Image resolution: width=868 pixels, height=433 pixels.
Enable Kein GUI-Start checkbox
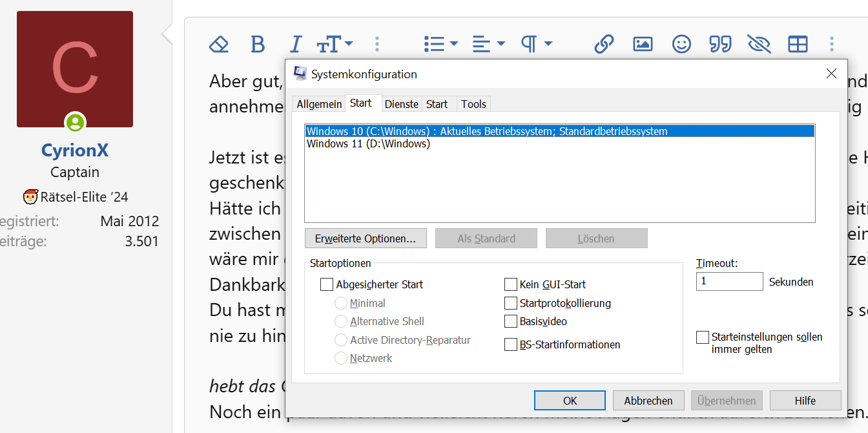point(511,284)
